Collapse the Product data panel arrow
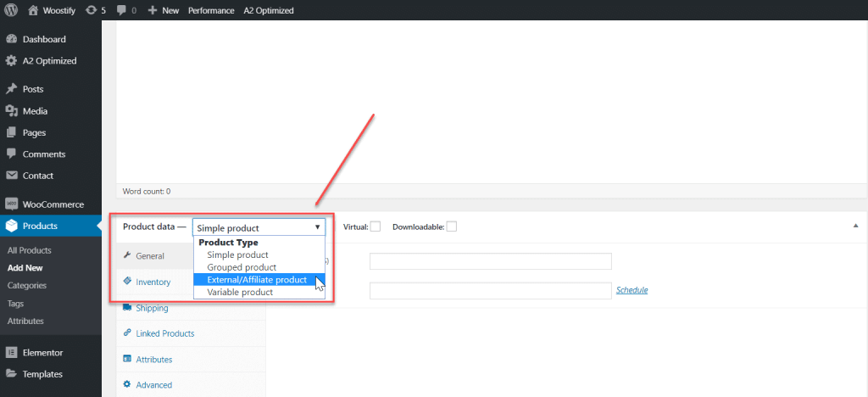The width and height of the screenshot is (868, 397). [854, 227]
